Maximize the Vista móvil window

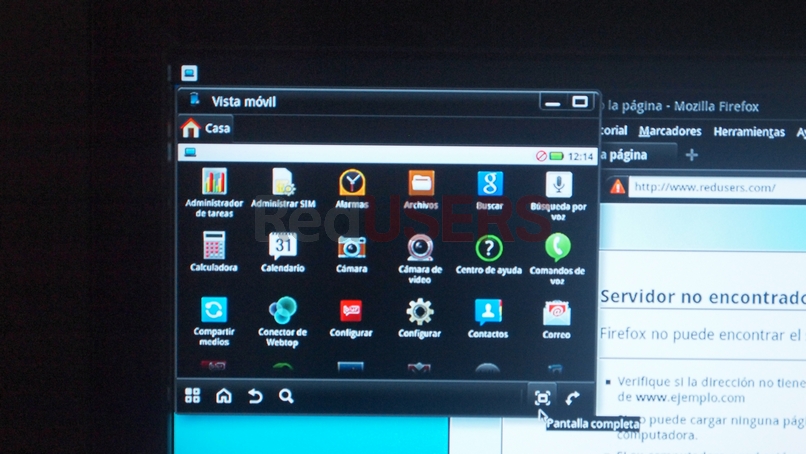tap(580, 102)
